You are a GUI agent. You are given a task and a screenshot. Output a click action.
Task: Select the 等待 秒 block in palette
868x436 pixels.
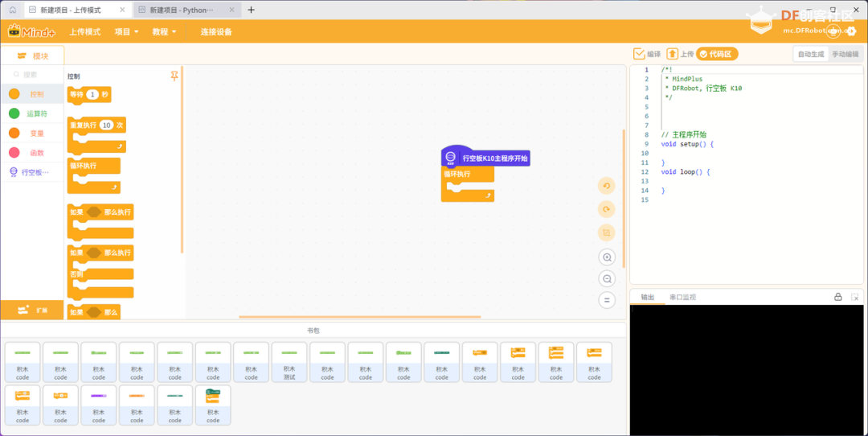coord(88,95)
